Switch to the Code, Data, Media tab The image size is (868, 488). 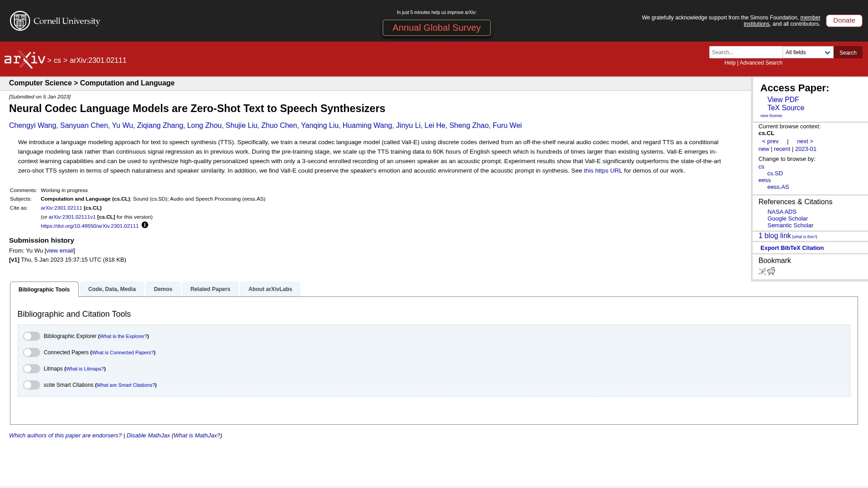point(112,289)
